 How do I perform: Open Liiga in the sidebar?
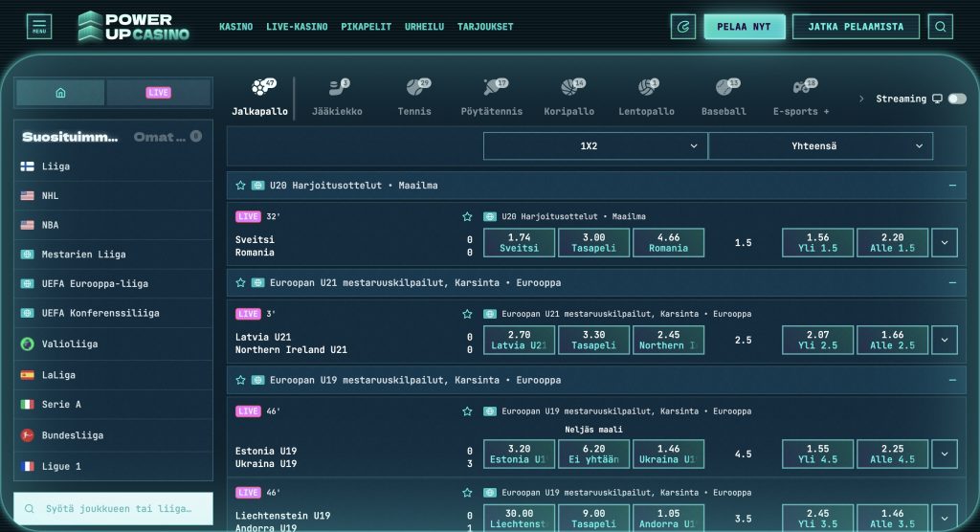point(113,166)
